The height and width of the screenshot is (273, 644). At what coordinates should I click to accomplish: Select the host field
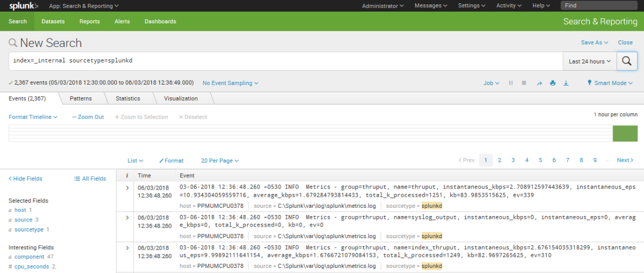point(20,210)
